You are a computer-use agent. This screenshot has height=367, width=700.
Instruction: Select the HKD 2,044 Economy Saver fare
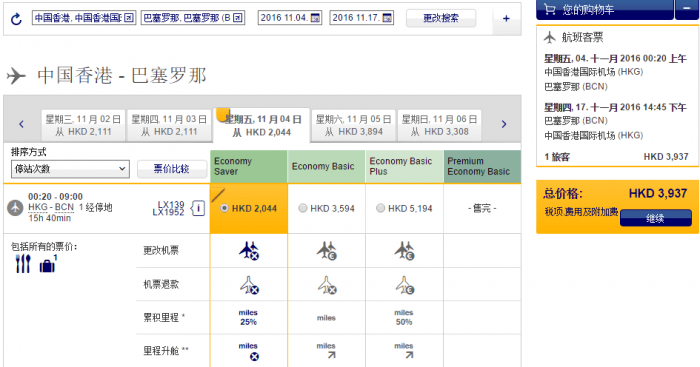point(225,208)
